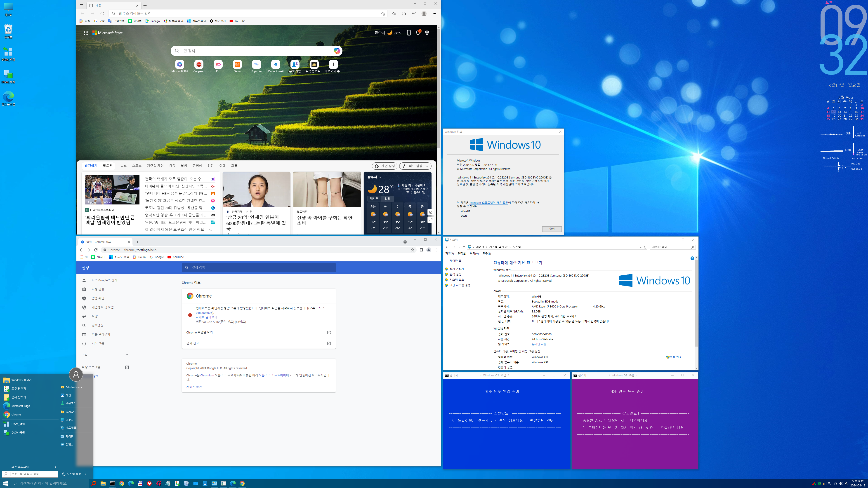Open the Temu quick link
This screenshot has height=488, width=868.
pyautogui.click(x=237, y=66)
